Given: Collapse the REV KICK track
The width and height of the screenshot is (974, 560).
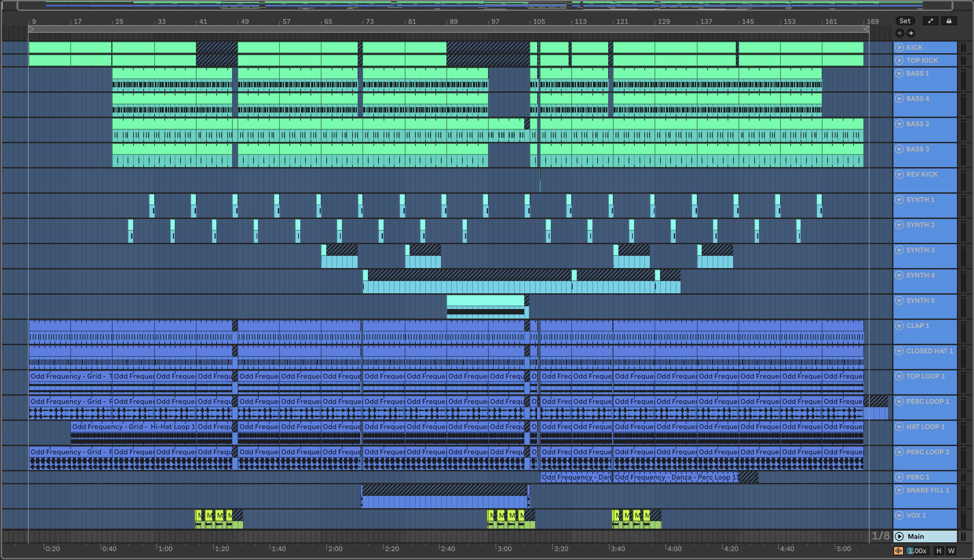Looking at the screenshot, I should [899, 175].
